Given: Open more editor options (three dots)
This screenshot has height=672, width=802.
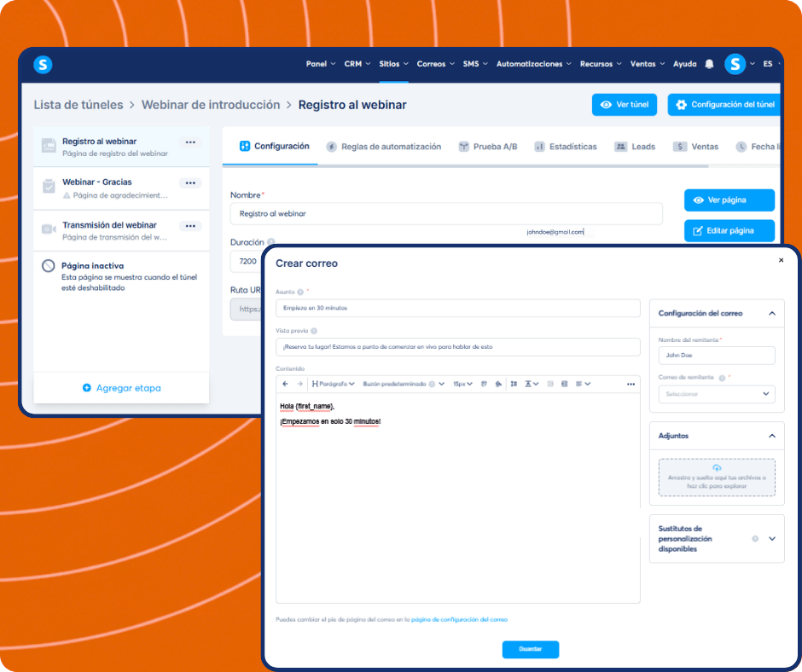Looking at the screenshot, I should pos(631,384).
